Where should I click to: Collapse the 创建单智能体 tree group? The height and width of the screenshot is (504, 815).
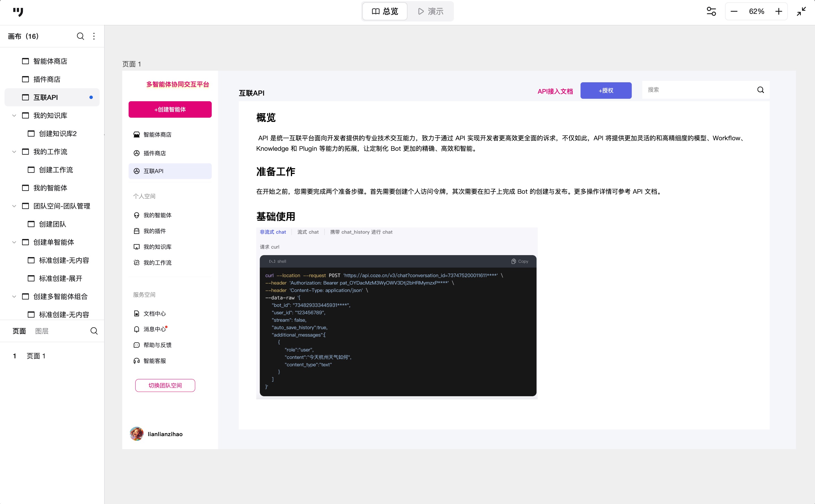[14, 242]
